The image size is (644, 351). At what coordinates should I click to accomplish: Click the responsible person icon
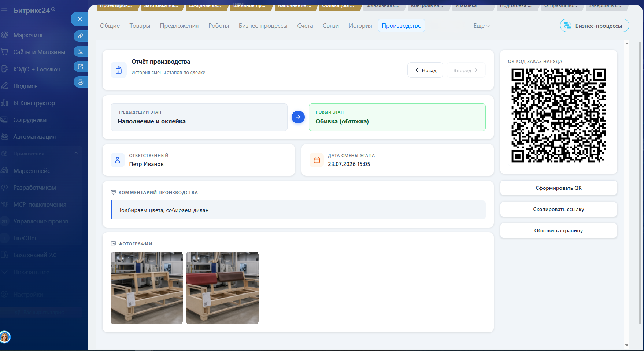tap(118, 160)
